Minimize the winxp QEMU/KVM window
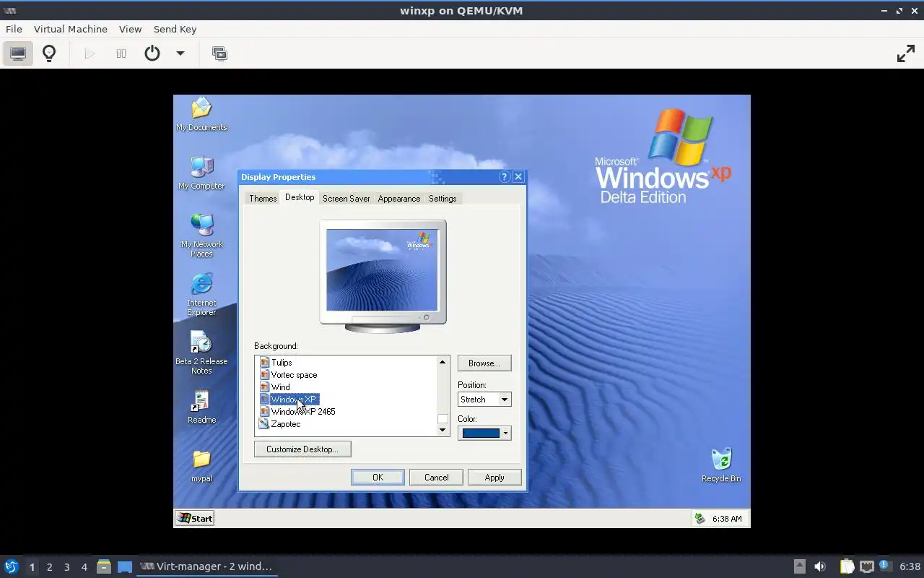This screenshot has width=924, height=578. click(885, 11)
